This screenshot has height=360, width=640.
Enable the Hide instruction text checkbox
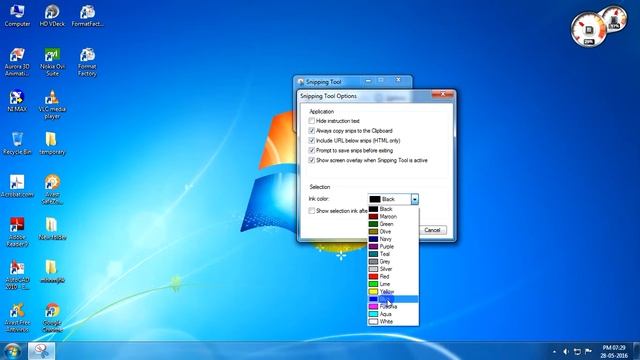click(312, 121)
